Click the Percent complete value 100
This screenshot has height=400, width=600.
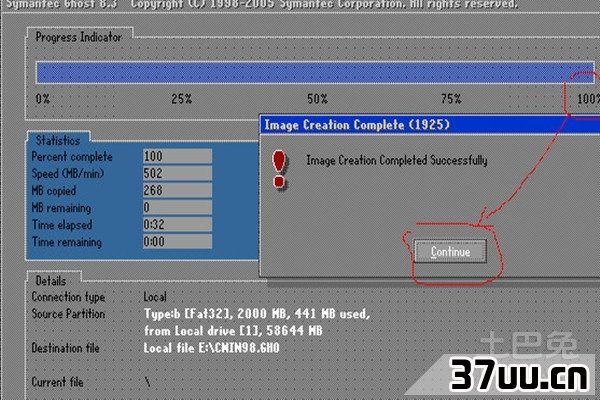coord(177,156)
